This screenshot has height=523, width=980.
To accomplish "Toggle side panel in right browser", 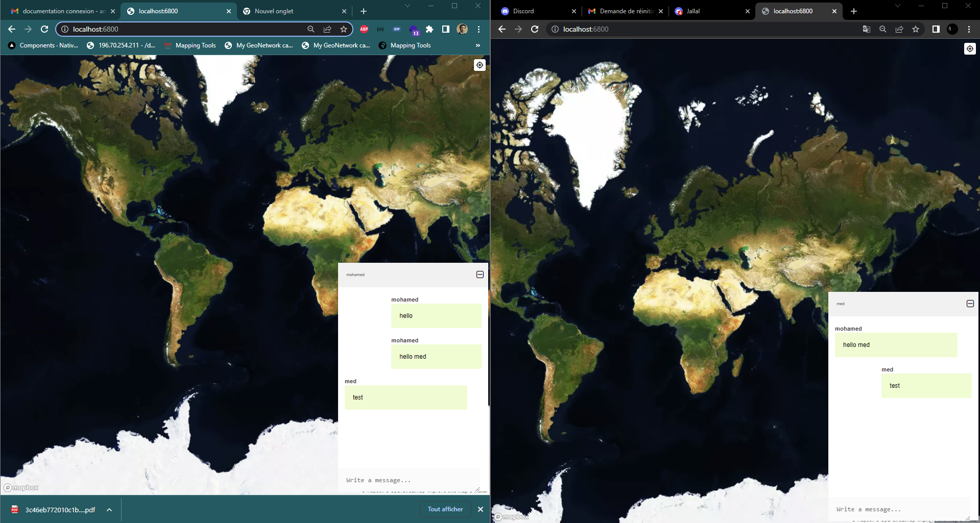I will (x=936, y=29).
